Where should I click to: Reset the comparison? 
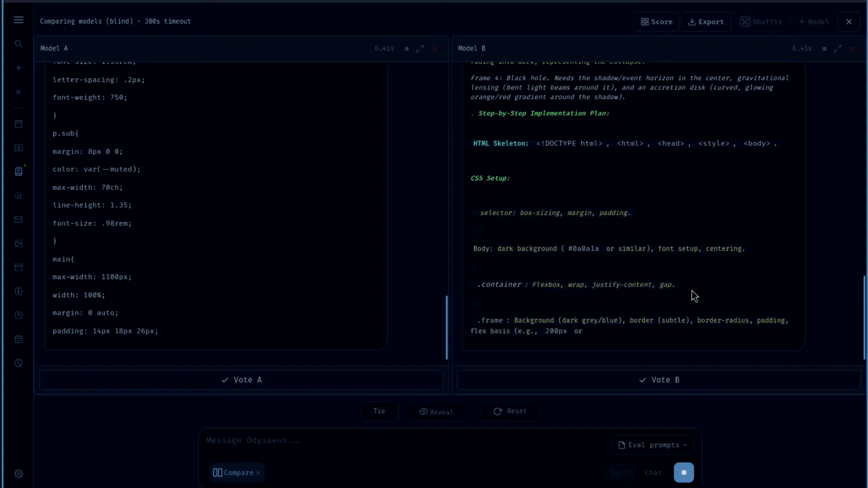(510, 411)
